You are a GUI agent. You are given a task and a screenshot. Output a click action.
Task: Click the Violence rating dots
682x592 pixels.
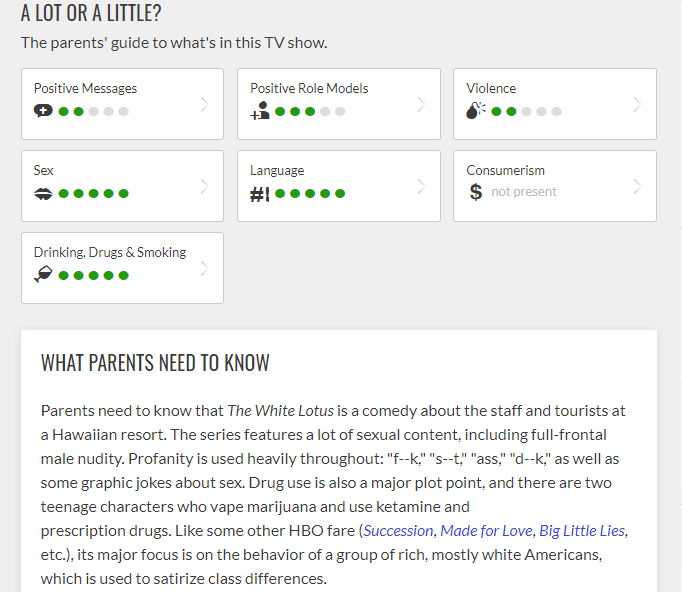(526, 112)
